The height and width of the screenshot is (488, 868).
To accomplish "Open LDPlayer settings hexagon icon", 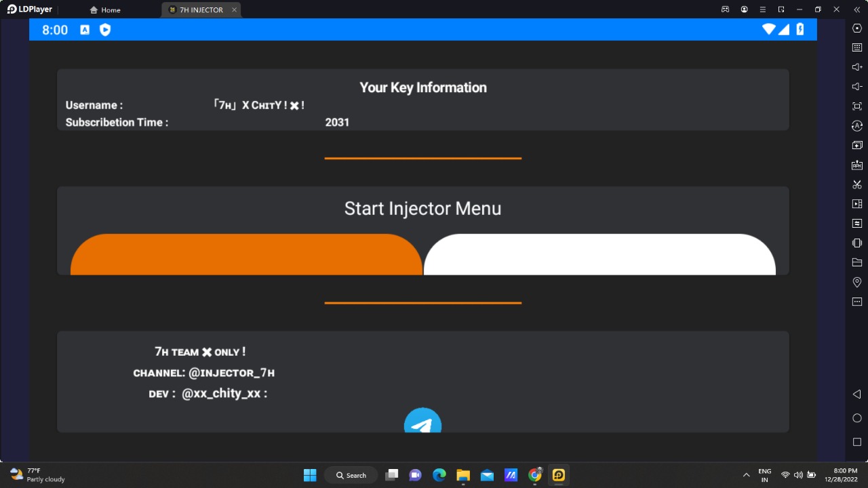I will click(x=857, y=28).
